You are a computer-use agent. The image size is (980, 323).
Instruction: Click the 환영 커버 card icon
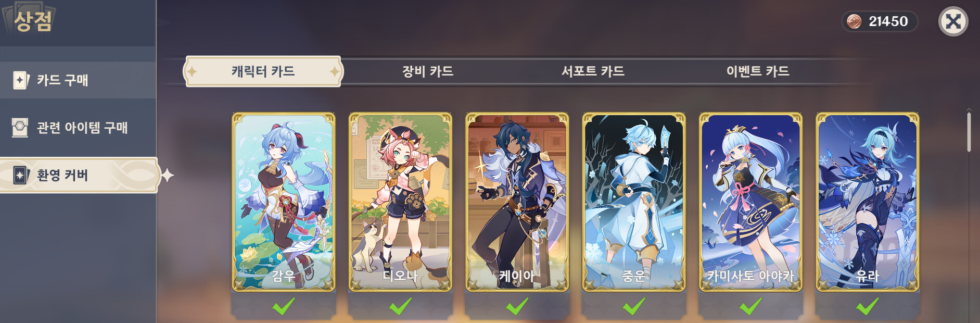click(x=21, y=175)
